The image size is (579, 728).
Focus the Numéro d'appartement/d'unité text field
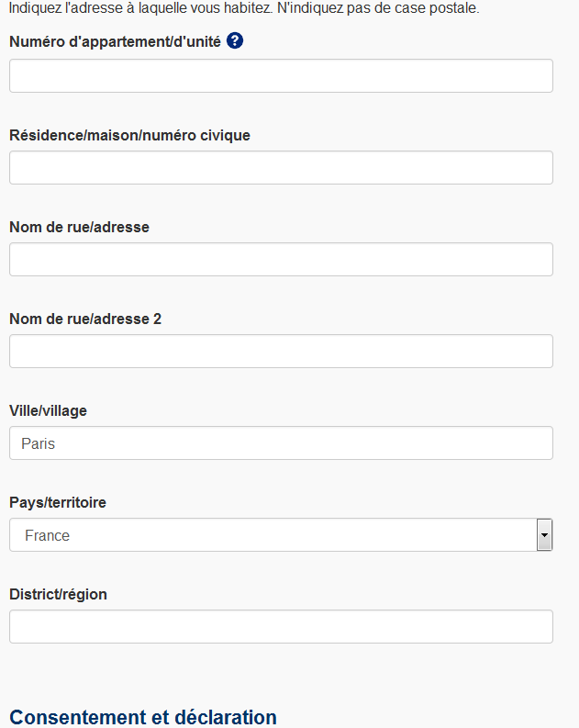pos(281,75)
